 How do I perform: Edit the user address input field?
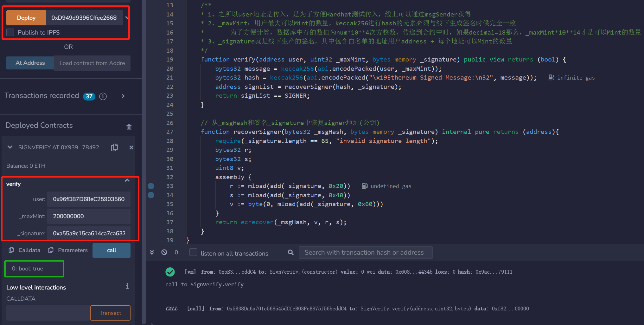click(89, 199)
